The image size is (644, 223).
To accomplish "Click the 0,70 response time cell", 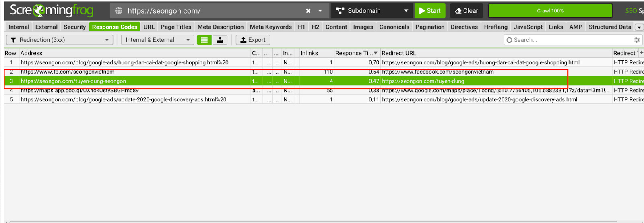I will pyautogui.click(x=357, y=62).
